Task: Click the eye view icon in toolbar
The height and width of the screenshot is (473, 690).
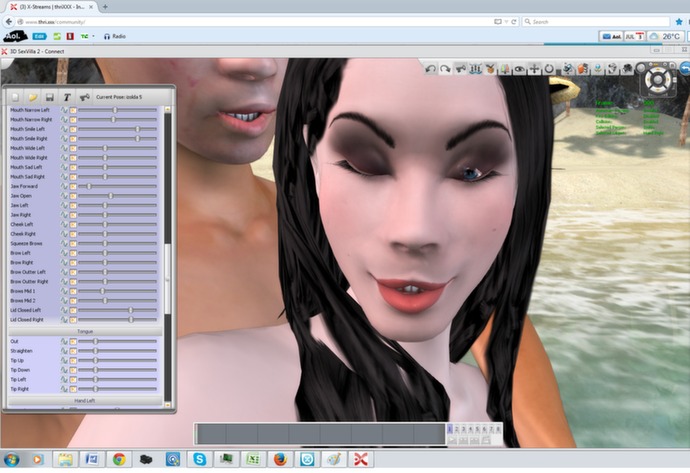Action: coord(520,69)
